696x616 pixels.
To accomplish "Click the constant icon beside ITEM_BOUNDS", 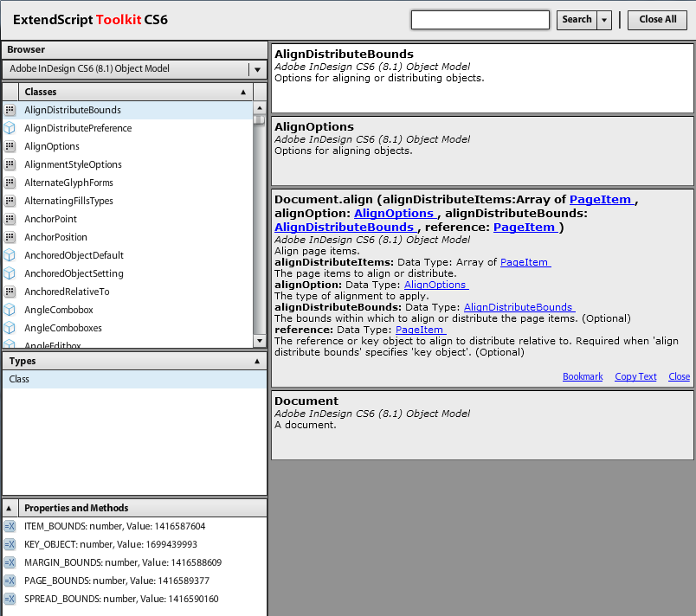I will click(x=10, y=526).
